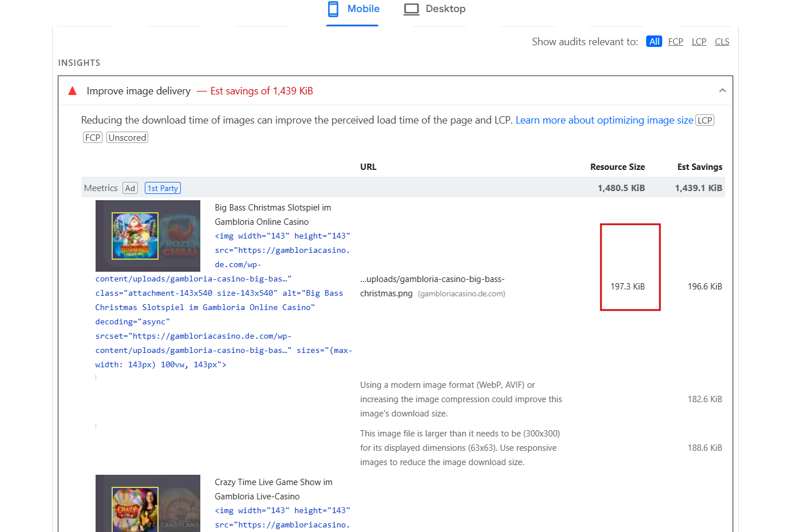Switch to the Desktop tab
This screenshot has width=803, height=532.
pos(434,9)
